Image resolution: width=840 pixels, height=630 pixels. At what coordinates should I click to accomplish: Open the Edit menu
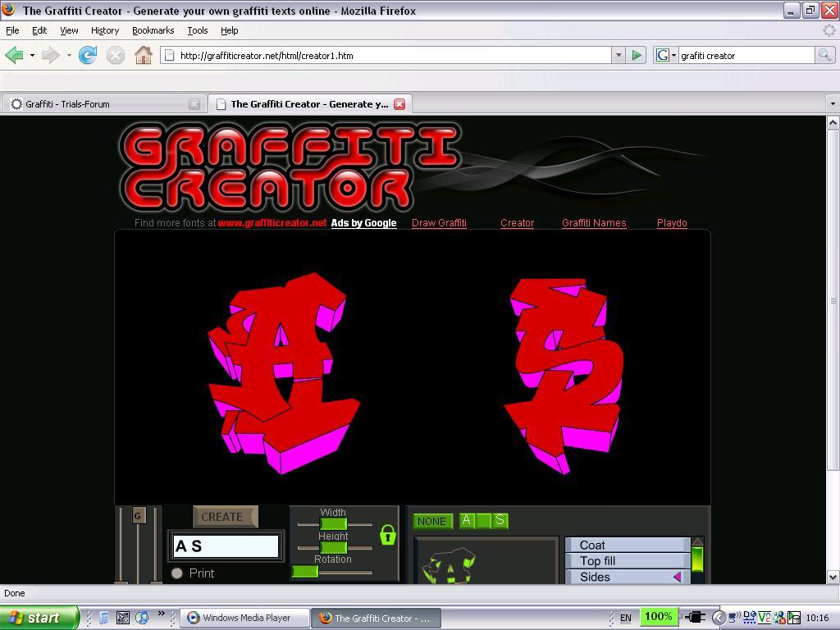click(x=39, y=30)
